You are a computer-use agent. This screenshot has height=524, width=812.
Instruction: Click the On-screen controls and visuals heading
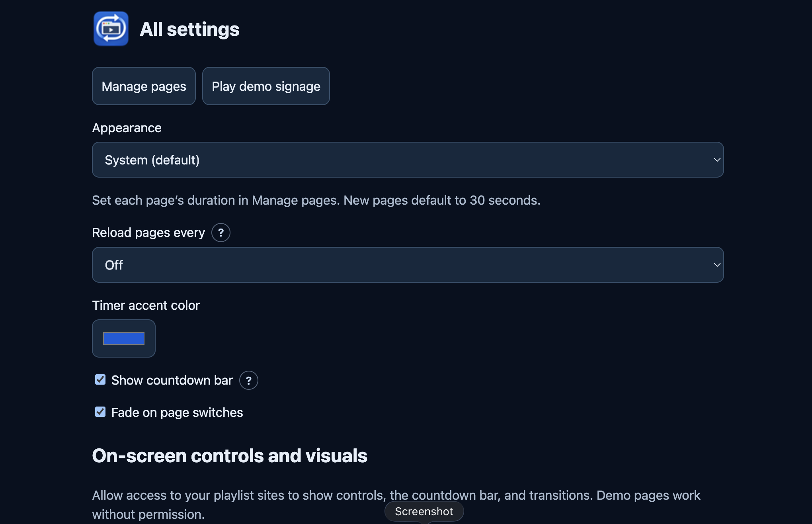click(x=230, y=456)
